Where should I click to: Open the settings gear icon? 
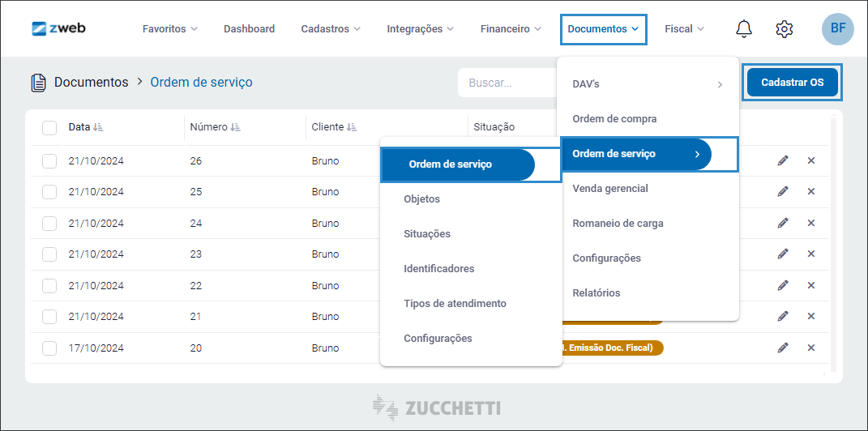tap(784, 29)
